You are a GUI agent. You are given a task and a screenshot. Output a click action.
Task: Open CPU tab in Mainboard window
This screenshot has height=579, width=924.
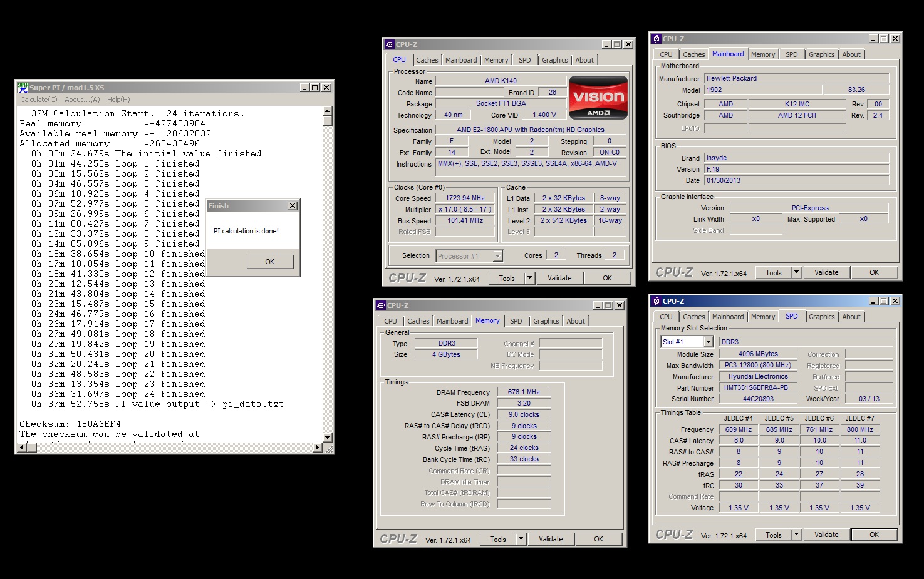pos(666,54)
